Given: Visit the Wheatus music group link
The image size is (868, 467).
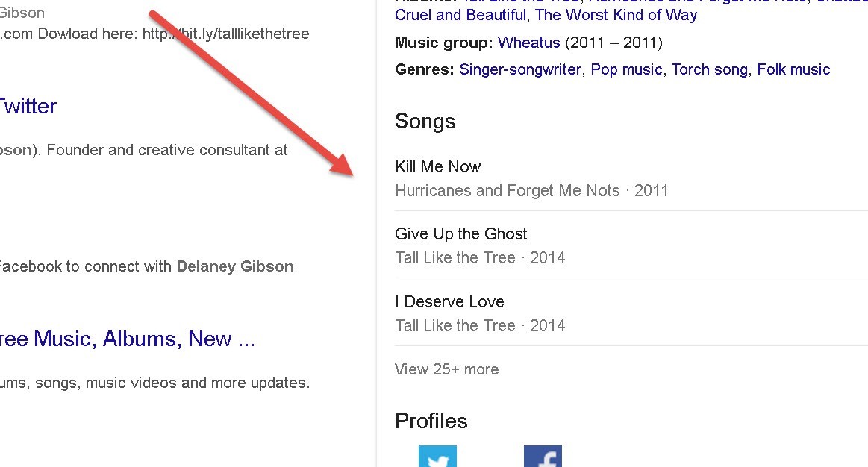Looking at the screenshot, I should [528, 43].
